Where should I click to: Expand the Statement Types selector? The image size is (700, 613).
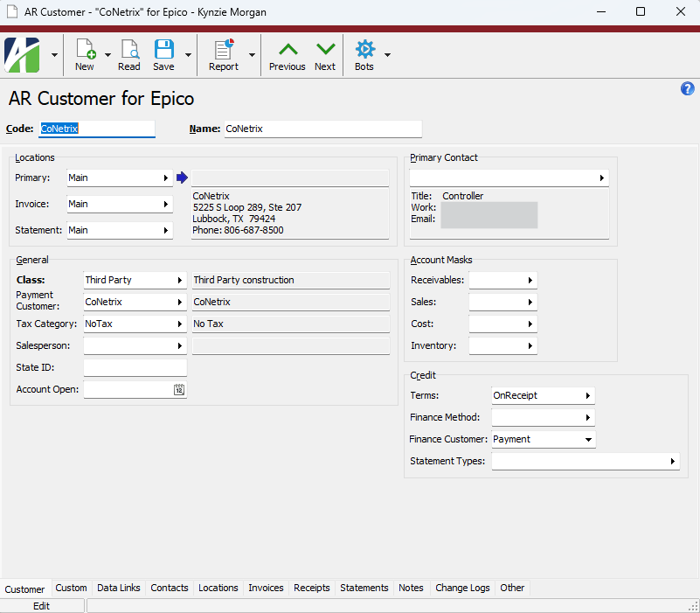(672, 461)
